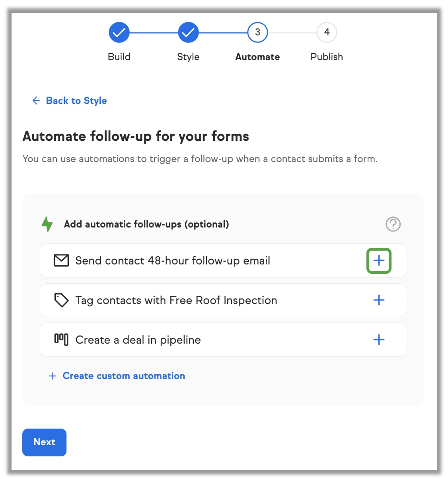Image resolution: width=448 pixels, height=479 pixels.
Task: Jump to step 4 Publish circle
Action: 327,32
